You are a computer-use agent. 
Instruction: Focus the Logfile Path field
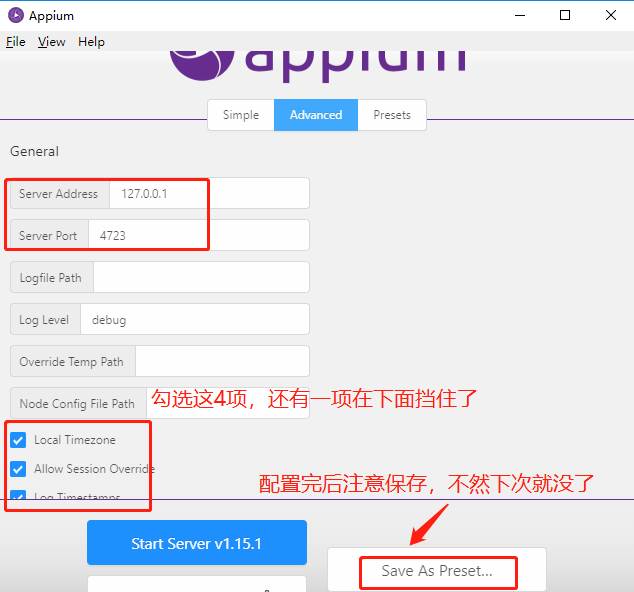[x=201, y=277]
